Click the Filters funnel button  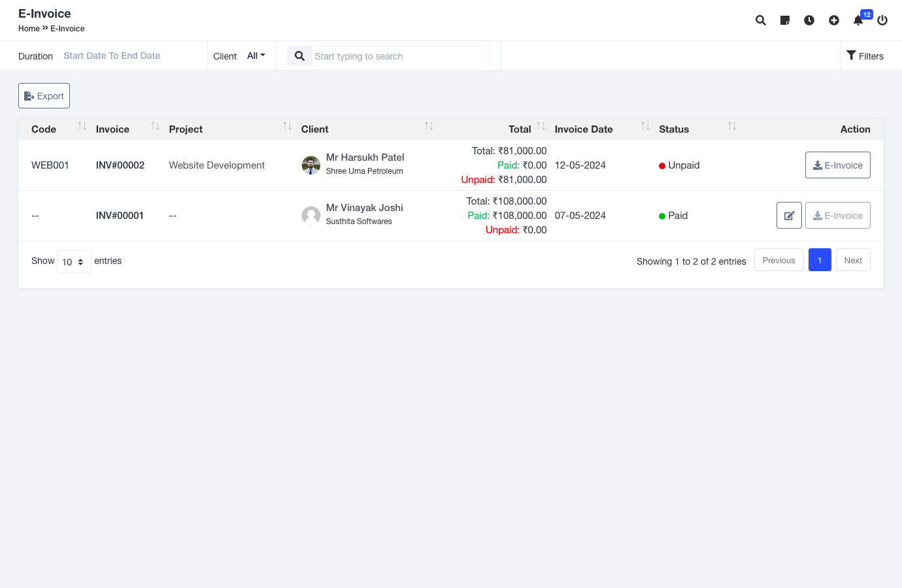click(865, 56)
